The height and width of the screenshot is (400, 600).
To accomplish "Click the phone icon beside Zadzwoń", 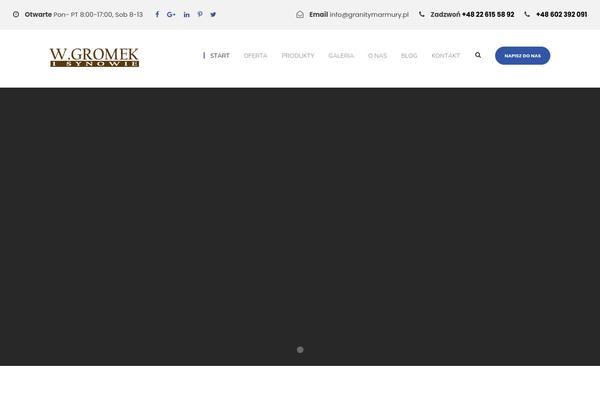I will tap(422, 15).
